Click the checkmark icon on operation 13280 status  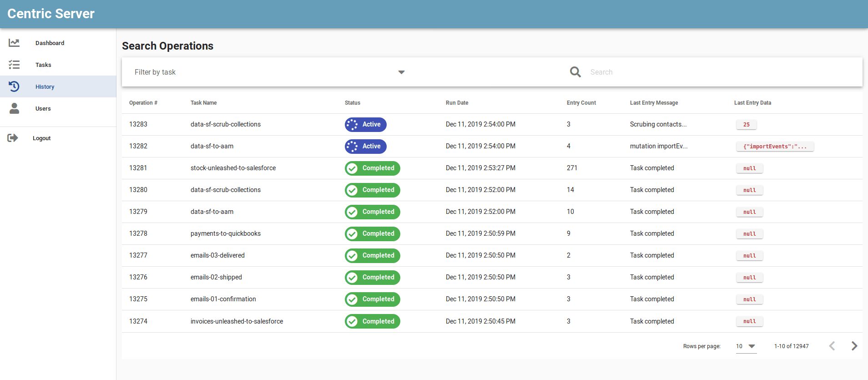[352, 190]
